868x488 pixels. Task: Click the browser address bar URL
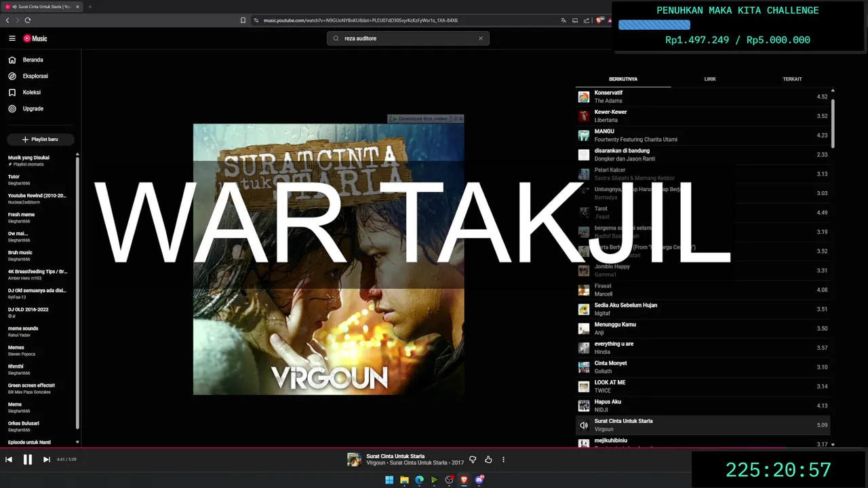(361, 20)
